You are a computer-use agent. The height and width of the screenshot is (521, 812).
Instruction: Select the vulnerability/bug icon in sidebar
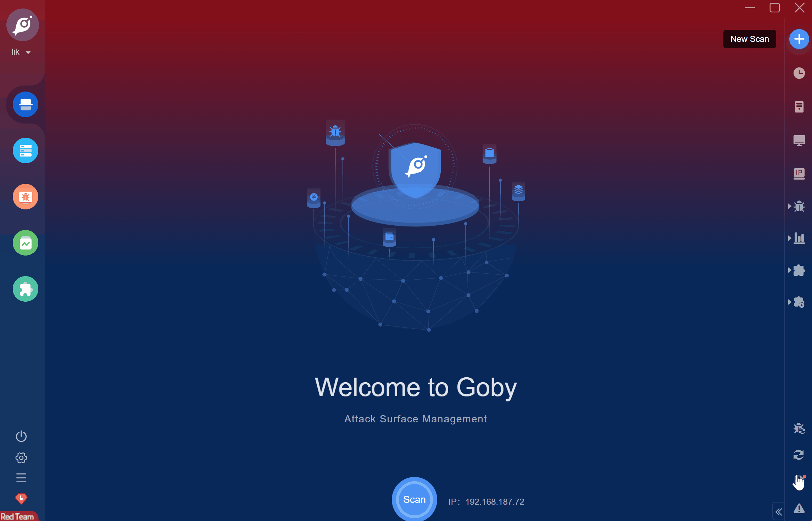[26, 195]
